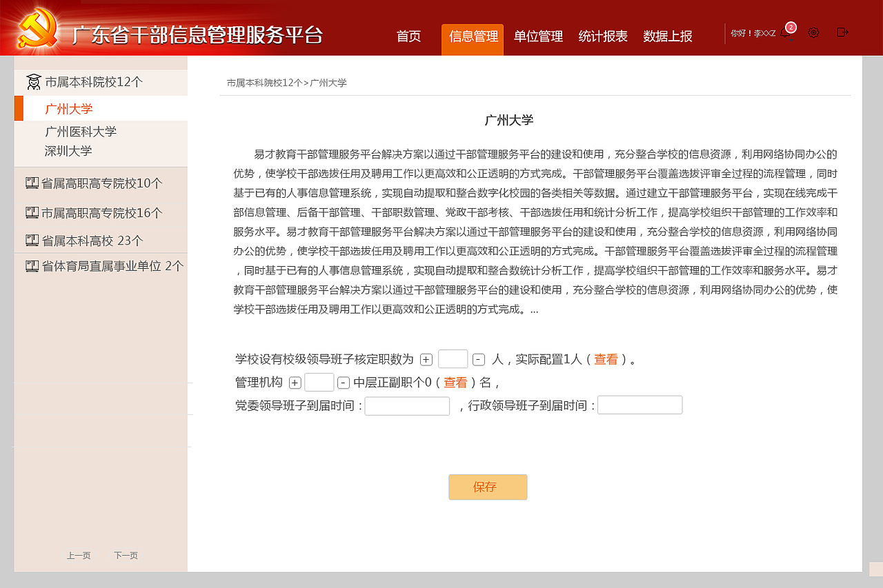This screenshot has width=883, height=588.
Task: Open the settings gear icon
Action: 813,32
